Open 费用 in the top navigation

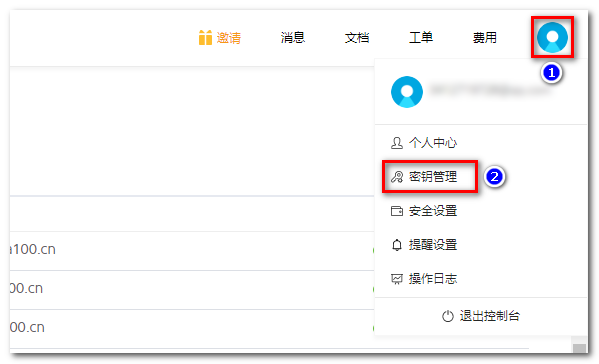coord(485,38)
